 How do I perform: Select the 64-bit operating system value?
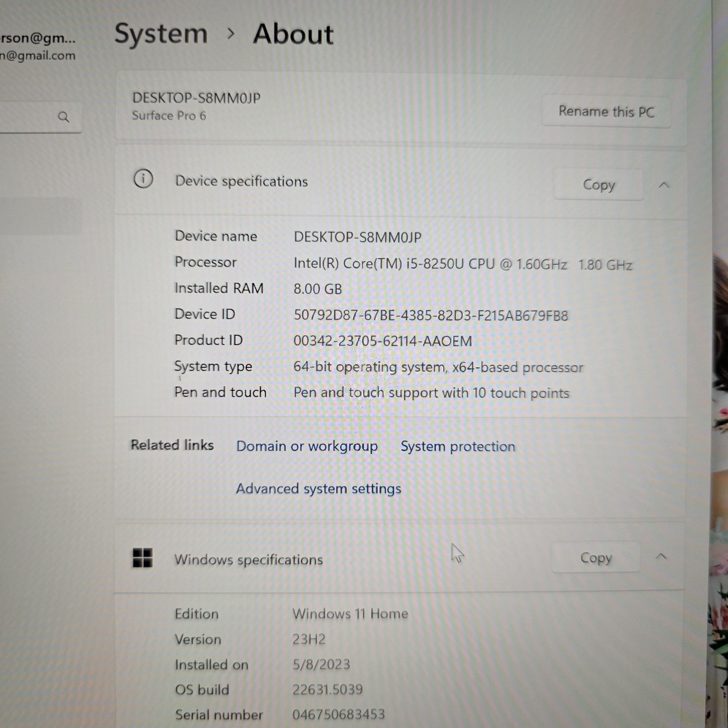point(438,367)
